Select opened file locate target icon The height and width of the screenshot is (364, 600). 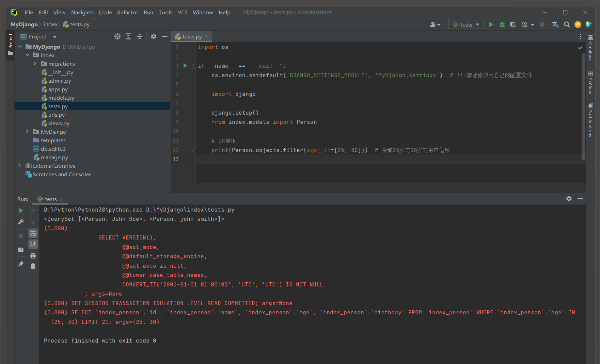click(117, 36)
